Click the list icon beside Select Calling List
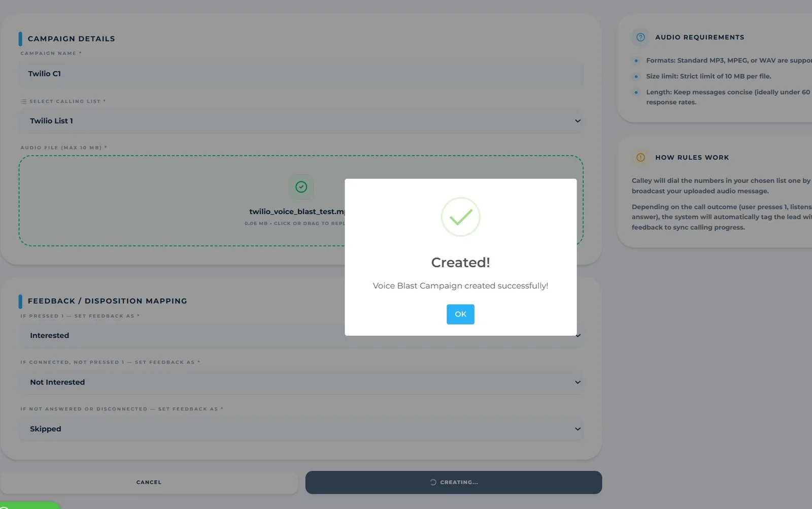 click(23, 102)
